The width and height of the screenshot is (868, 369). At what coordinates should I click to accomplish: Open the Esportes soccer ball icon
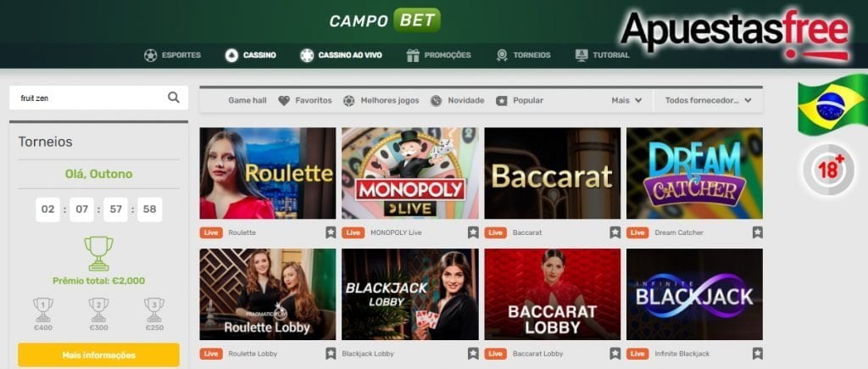(x=151, y=55)
